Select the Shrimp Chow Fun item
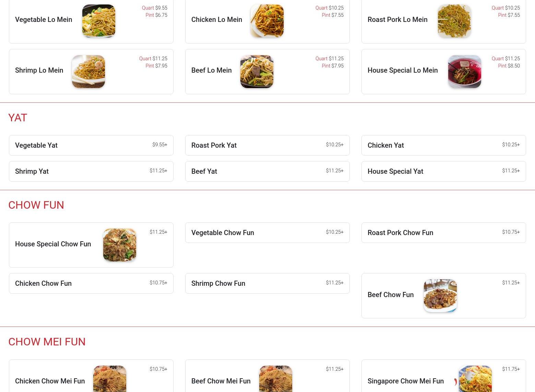 click(267, 283)
